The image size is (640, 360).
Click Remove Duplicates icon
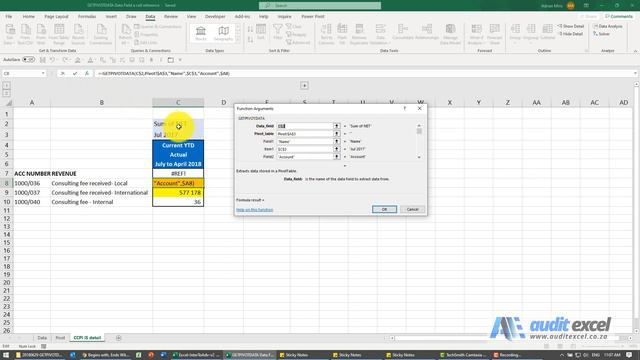click(359, 34)
